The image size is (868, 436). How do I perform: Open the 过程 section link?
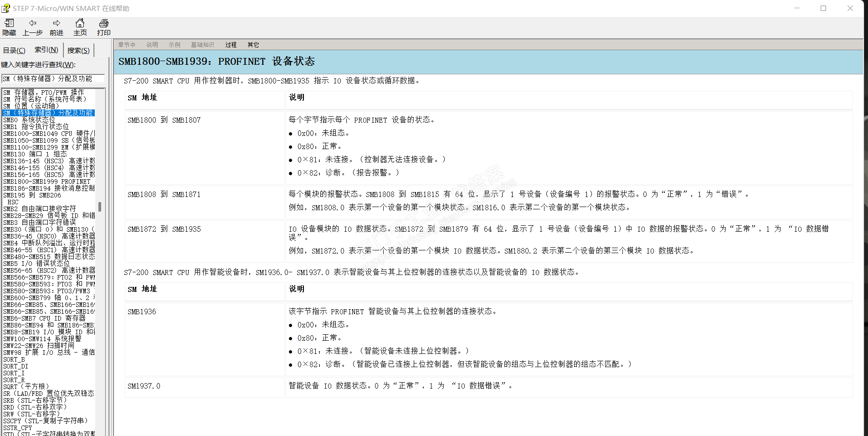(x=231, y=45)
